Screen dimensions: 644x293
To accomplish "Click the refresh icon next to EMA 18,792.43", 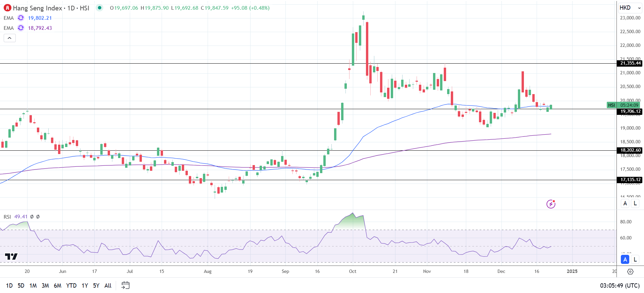I will 21,28.
